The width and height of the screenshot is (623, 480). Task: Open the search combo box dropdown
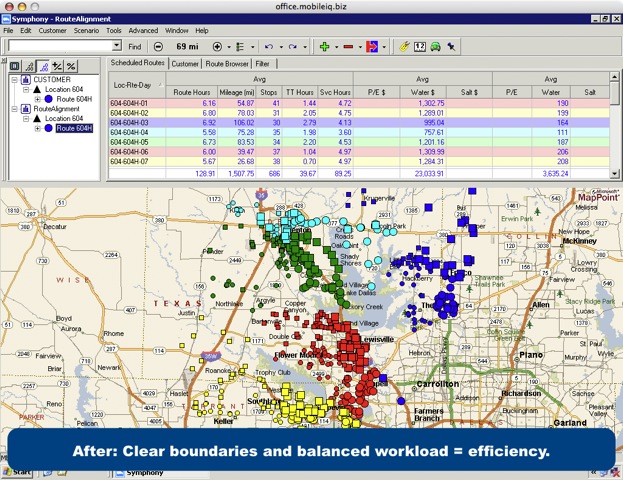click(117, 46)
